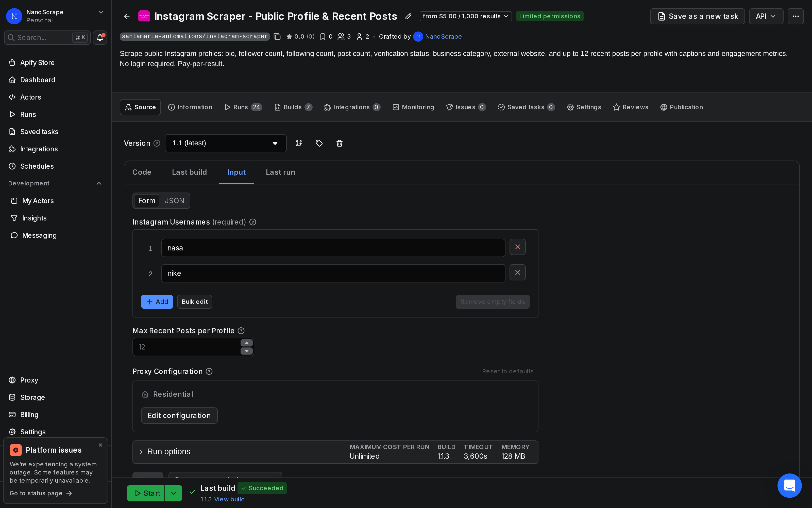The image size is (812, 508).
Task: Switch to the Last build tab
Action: 189,172
